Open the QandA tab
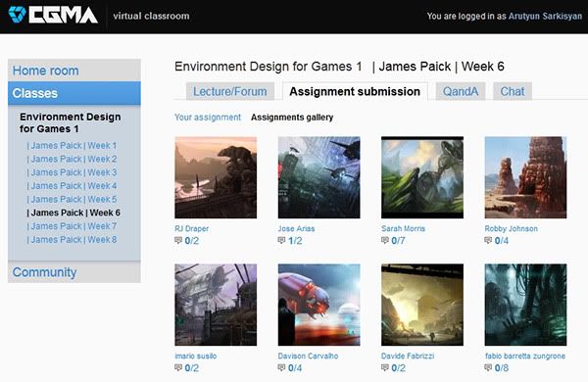Viewport: 588px width, 382px height. (x=461, y=91)
